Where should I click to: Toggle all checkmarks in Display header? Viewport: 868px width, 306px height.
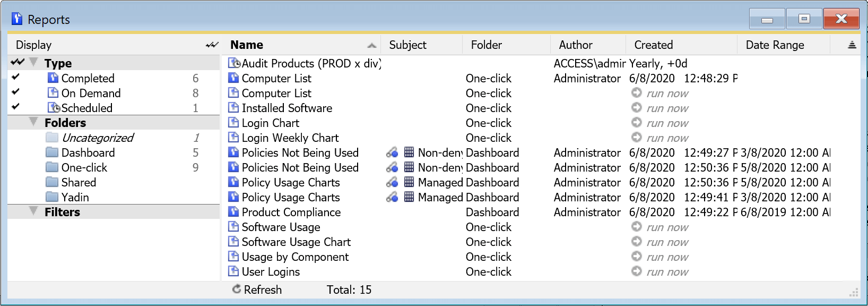pos(212,45)
